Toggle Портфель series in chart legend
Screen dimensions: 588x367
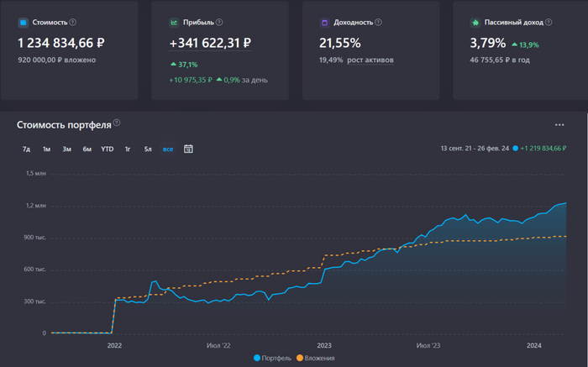click(x=271, y=359)
